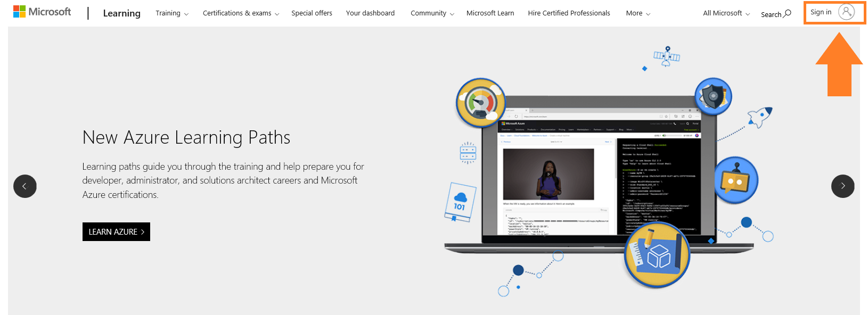Viewport: 868px width, 315px height.
Task: Click the chat bot badge
Action: point(736,180)
